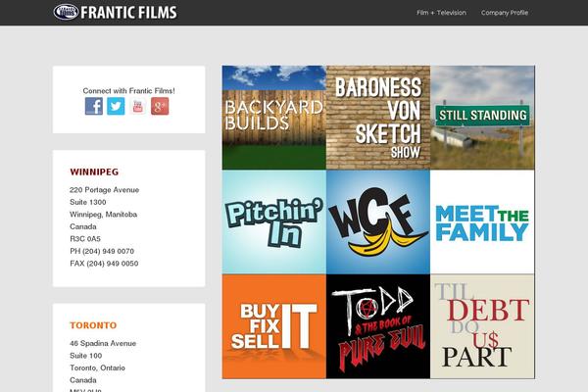Click the 46 Spadina Avenue address line
The height and width of the screenshot is (392, 588).
click(103, 343)
